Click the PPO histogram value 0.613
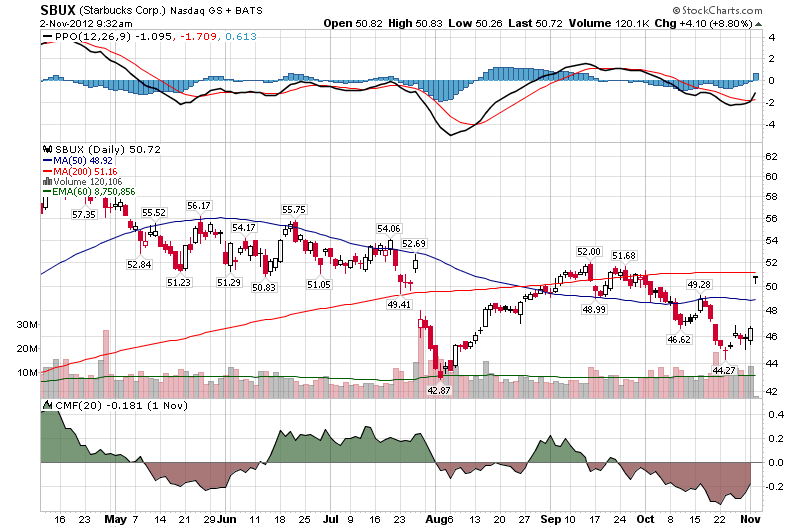 [x=241, y=37]
